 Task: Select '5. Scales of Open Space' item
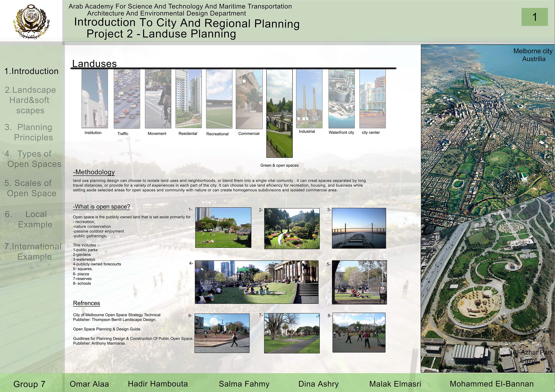tap(30, 188)
